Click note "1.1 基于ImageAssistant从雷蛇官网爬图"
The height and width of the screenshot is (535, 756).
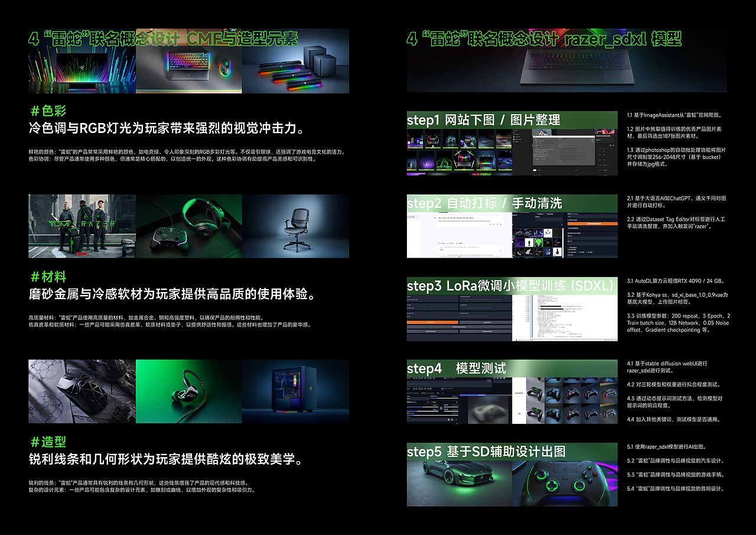click(x=674, y=115)
